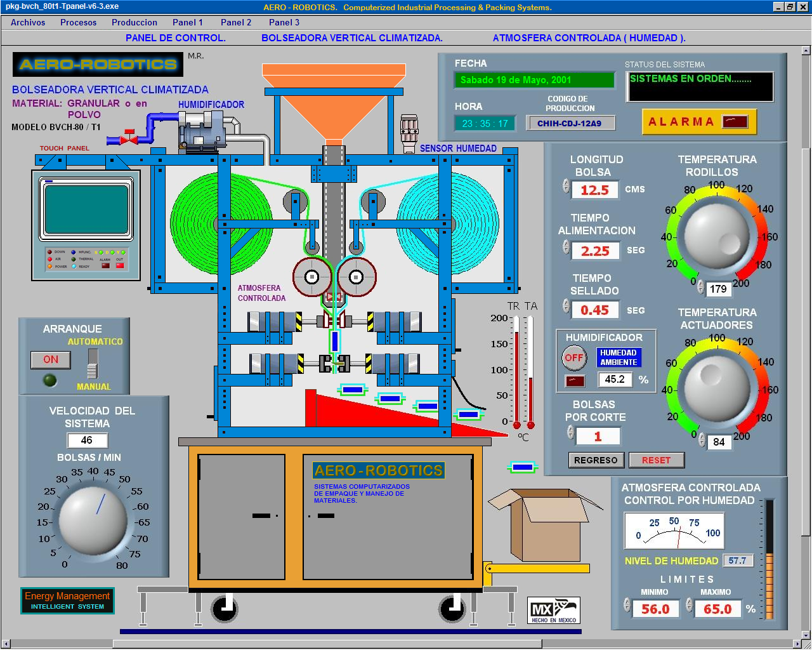The width and height of the screenshot is (812, 650).
Task: Click the cyan film roll
Action: click(x=448, y=223)
